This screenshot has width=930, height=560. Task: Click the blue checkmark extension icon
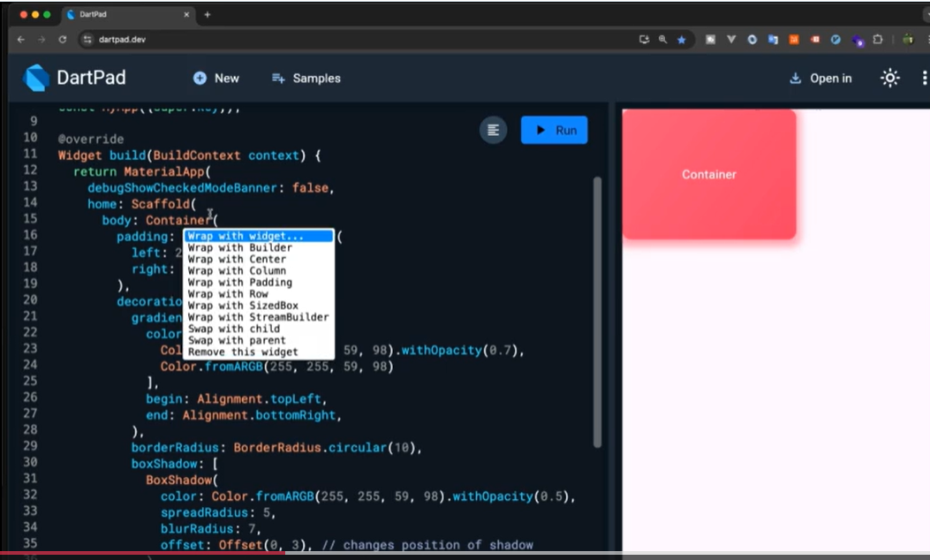click(x=835, y=39)
